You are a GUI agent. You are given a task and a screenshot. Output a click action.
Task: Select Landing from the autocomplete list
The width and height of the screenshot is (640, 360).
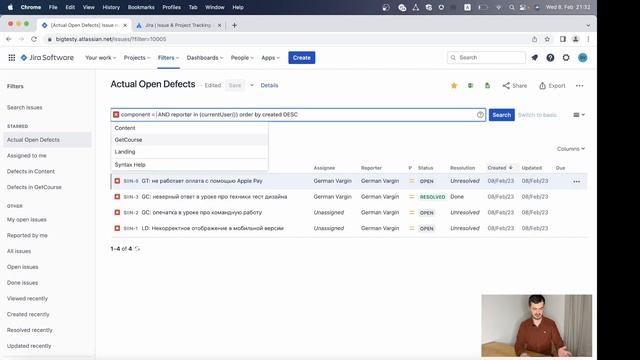pyautogui.click(x=189, y=151)
